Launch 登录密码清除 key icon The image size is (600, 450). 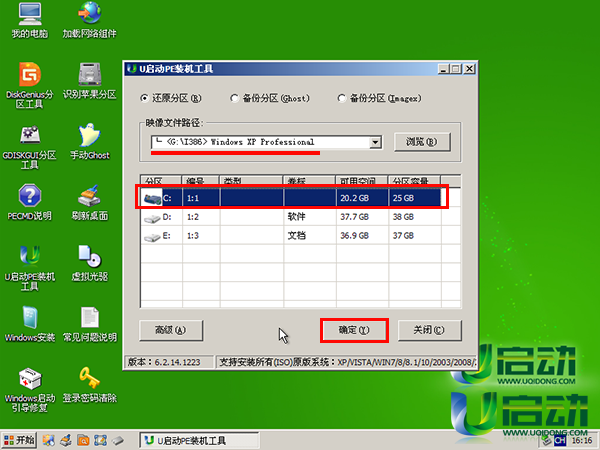(x=90, y=385)
